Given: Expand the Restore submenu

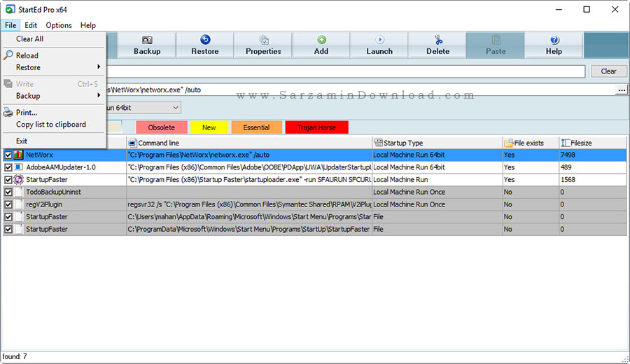Looking at the screenshot, I should pos(53,67).
